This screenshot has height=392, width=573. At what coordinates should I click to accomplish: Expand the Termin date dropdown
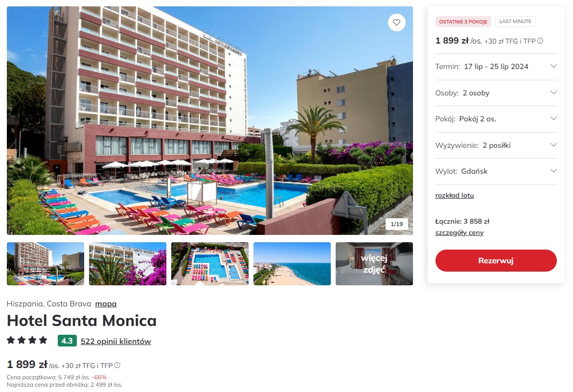(x=496, y=67)
